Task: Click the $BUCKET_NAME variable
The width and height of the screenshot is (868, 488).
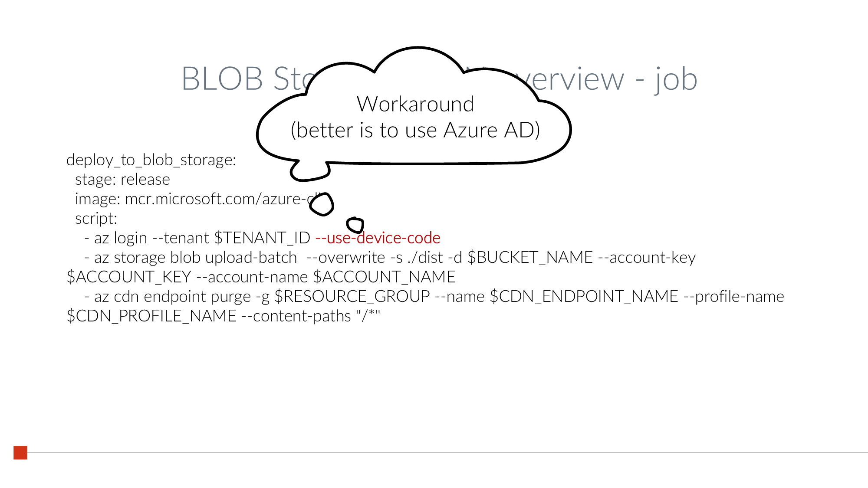Action: [x=530, y=258]
